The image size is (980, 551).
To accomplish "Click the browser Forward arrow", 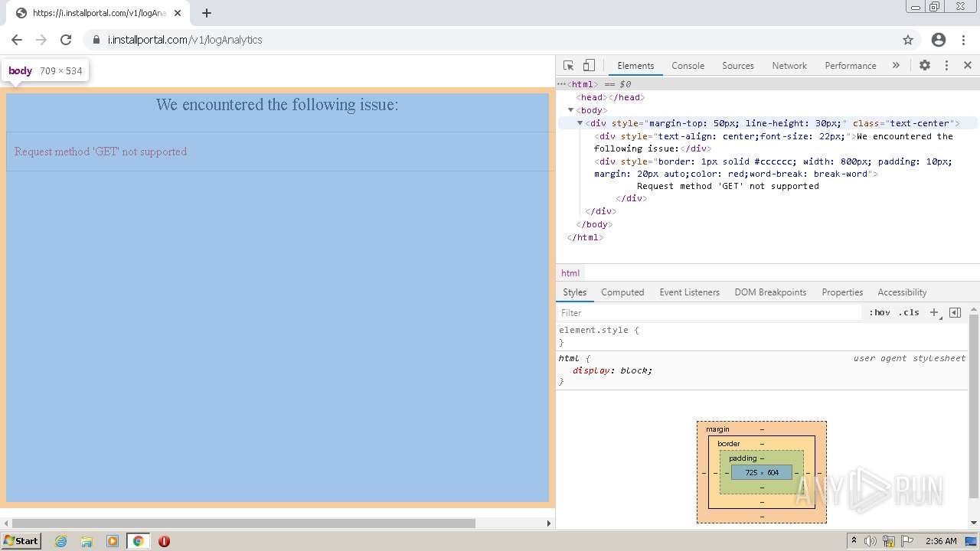I will (x=41, y=40).
